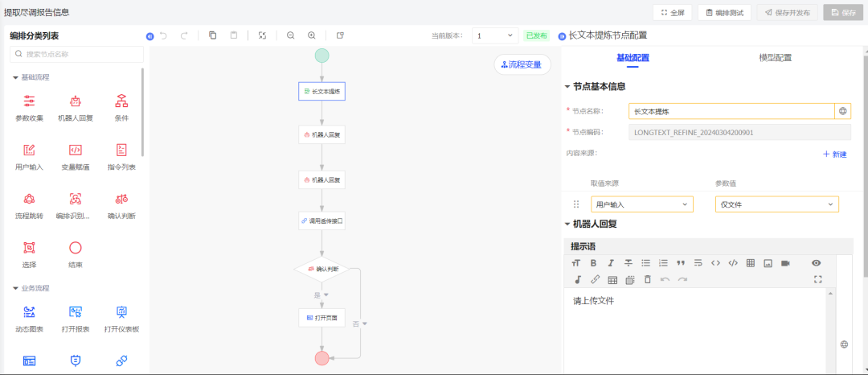Collapse the left panel with the blue toggle
This screenshot has height=375, width=868.
click(149, 36)
